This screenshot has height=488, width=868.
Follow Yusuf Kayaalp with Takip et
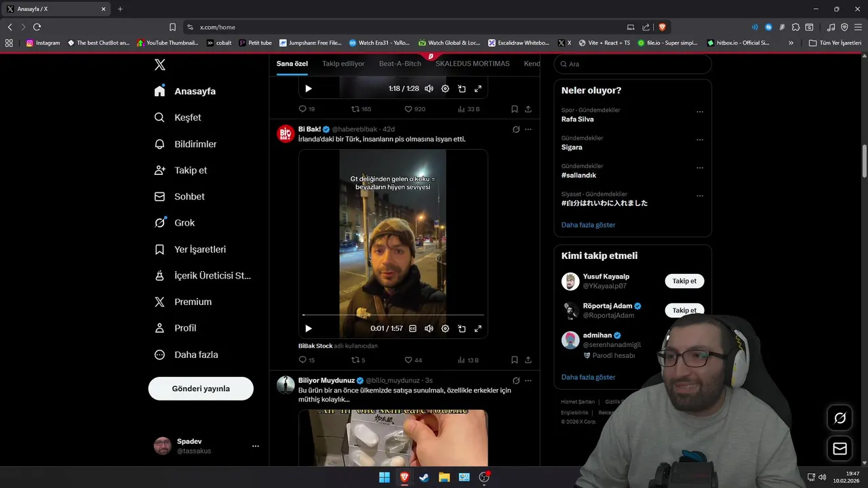pos(684,281)
